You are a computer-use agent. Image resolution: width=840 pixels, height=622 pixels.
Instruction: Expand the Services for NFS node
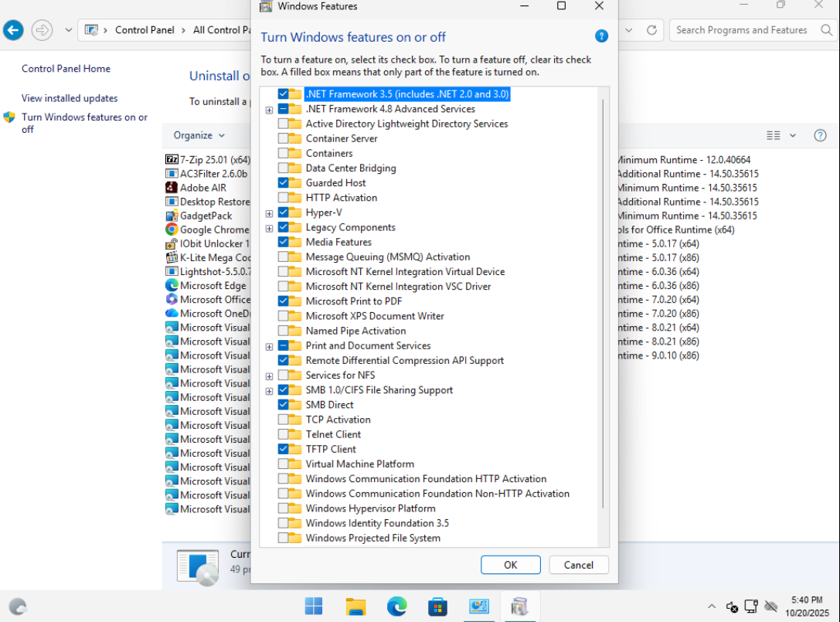[x=269, y=376]
